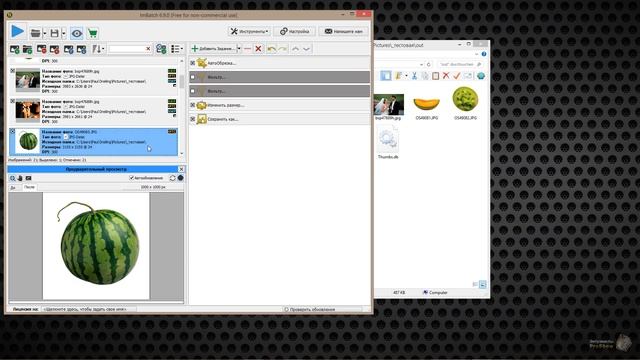This screenshot has height=360, width=640.
Task: Run batch processing with blue play button
Action: tap(17, 31)
